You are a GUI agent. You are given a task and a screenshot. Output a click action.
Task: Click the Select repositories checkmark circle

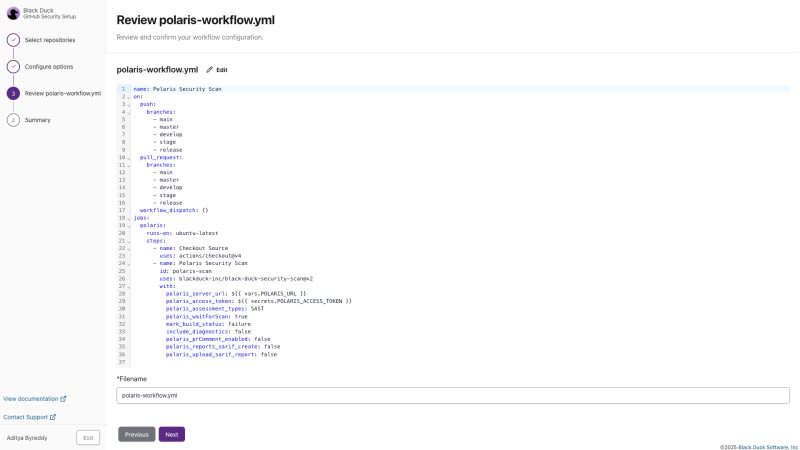tap(13, 40)
